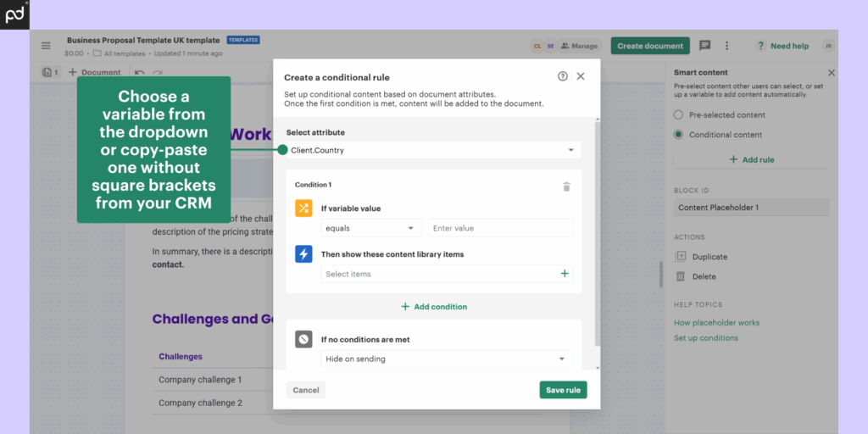The image size is (868, 434).
Task: Open the three-dot more options menu
Action: (x=726, y=46)
